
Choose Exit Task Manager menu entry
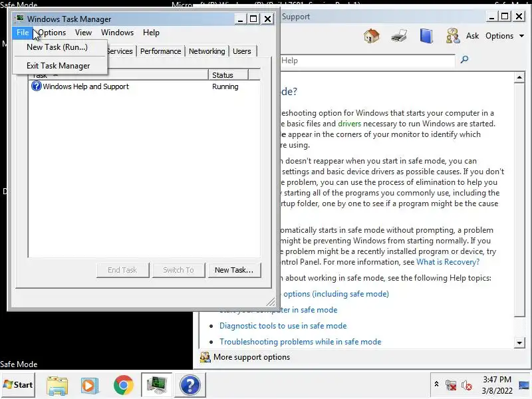60,66
